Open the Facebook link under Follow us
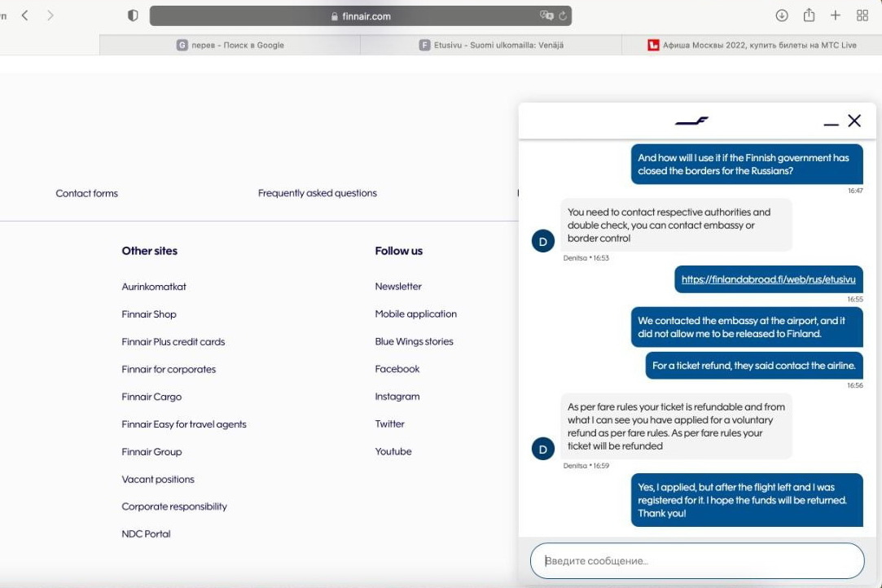 pyautogui.click(x=397, y=369)
